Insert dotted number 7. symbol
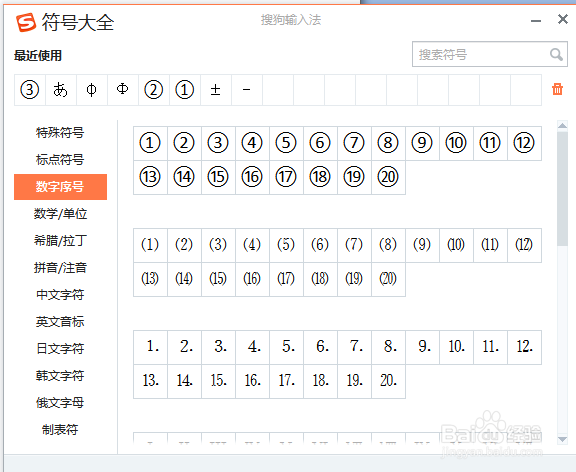The image size is (576, 472). point(354,347)
